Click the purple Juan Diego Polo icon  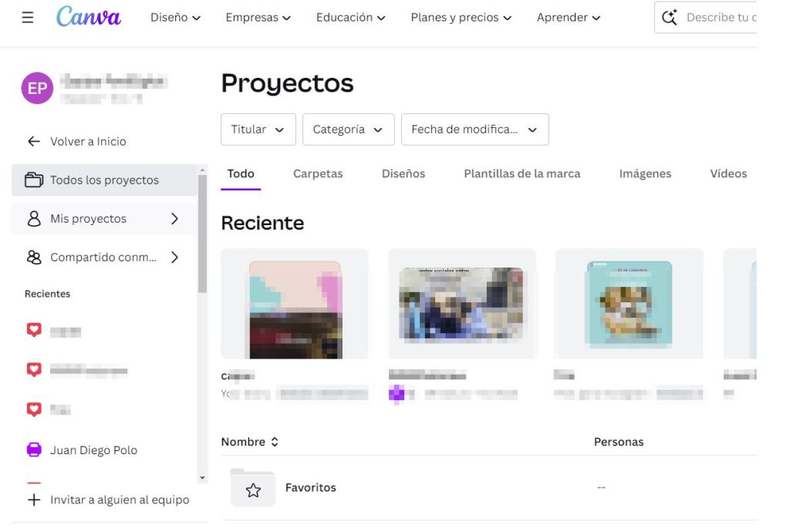(x=34, y=450)
